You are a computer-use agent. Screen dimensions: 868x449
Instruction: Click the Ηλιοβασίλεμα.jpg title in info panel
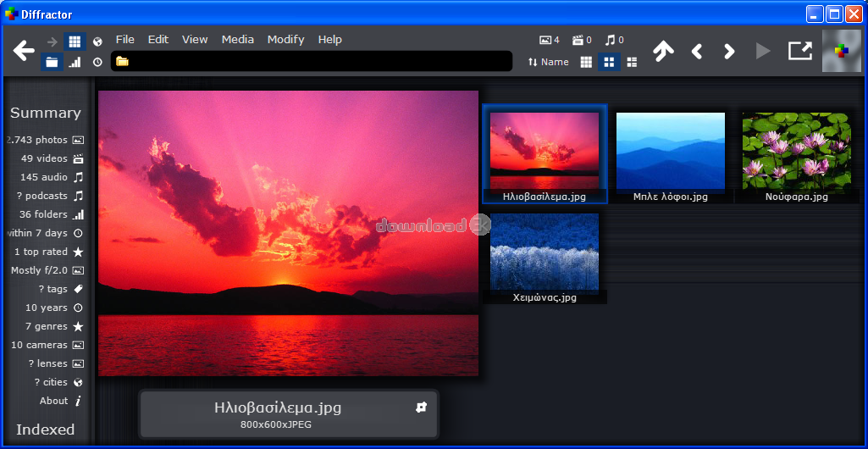point(278,408)
